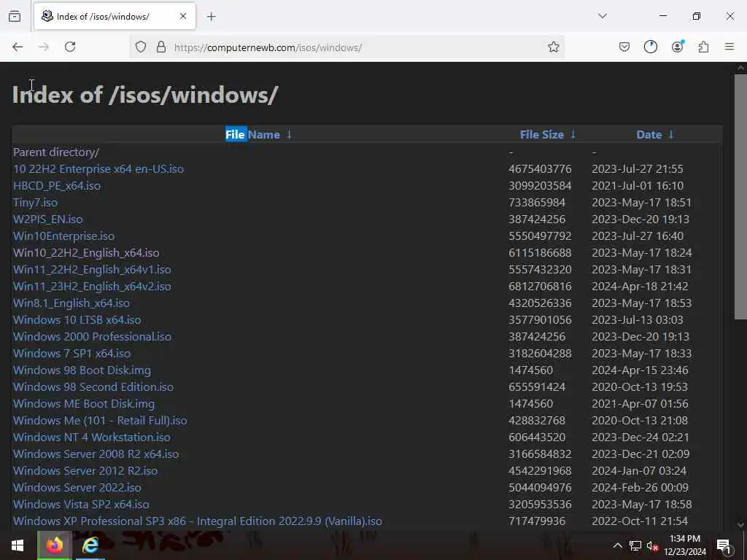Open the Pocket save icon

point(624,47)
